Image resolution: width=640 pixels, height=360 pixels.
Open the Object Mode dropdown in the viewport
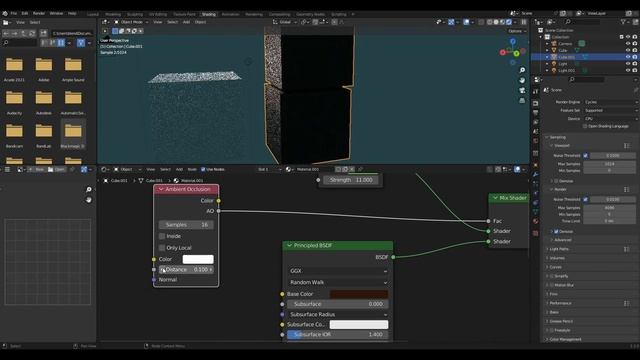click(x=131, y=22)
